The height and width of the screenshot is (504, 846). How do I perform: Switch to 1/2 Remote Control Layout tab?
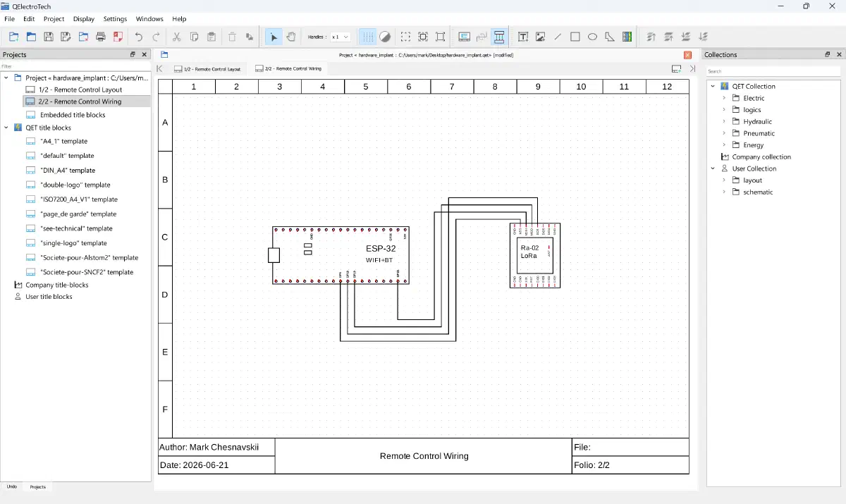207,69
